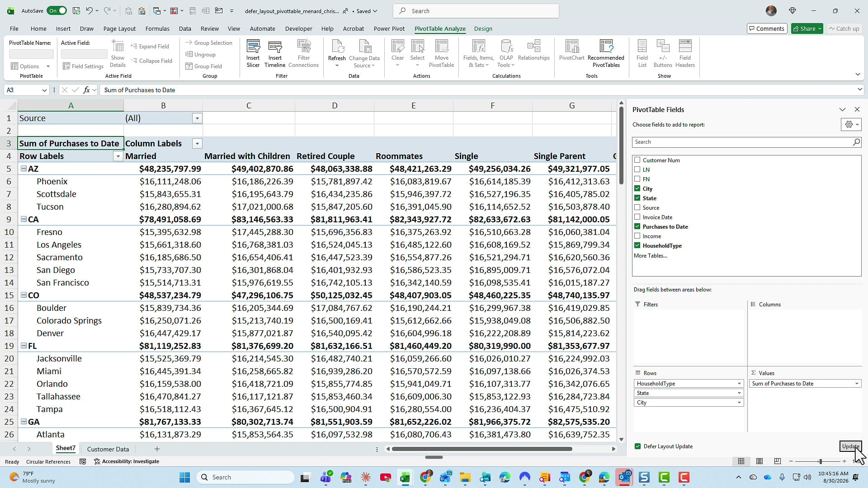Click the More Tables link
Image resolution: width=868 pixels, height=488 pixels.
(650, 256)
